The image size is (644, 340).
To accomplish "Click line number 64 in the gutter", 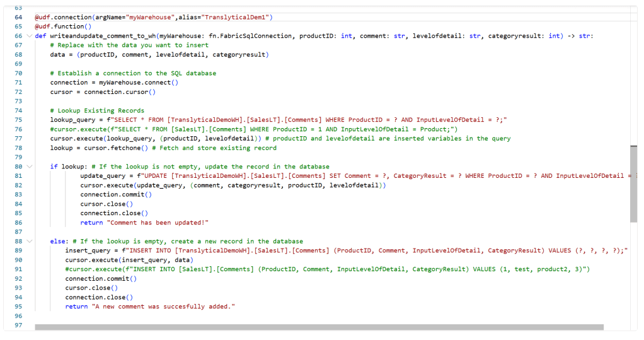I will [x=18, y=17].
